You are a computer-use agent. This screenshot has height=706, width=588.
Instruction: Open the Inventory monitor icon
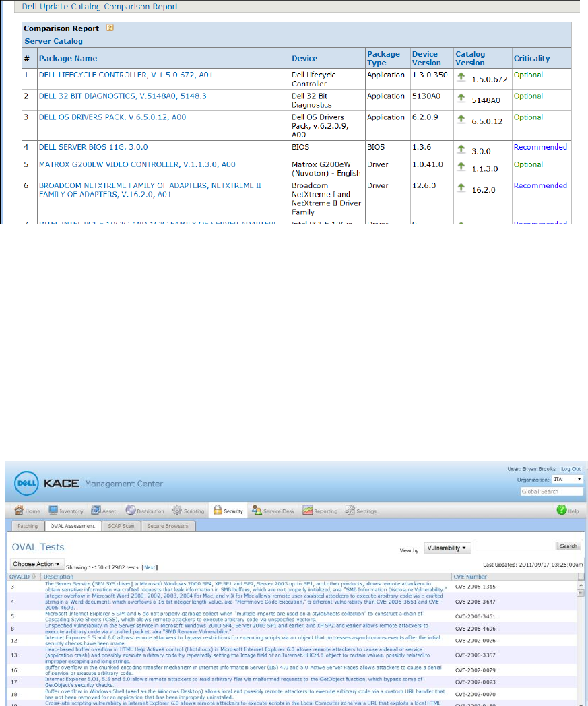click(x=53, y=510)
